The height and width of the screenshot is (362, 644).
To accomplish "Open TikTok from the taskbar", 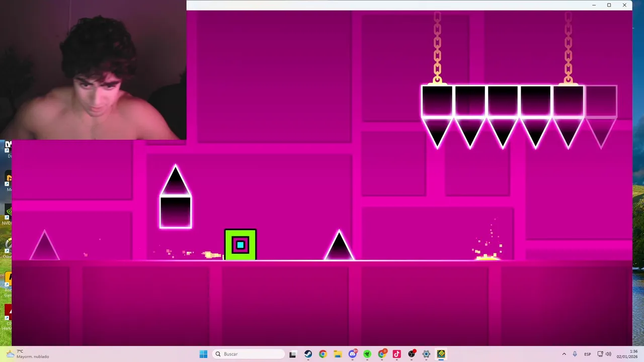I will tap(396, 354).
